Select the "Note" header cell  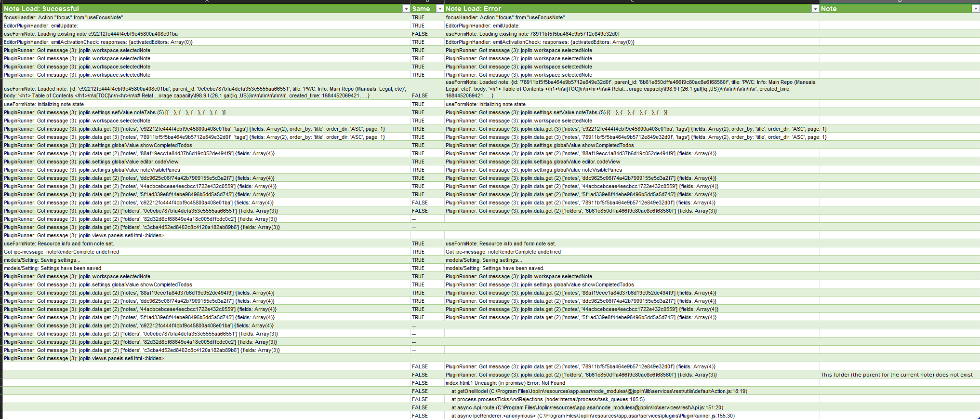[900, 9]
